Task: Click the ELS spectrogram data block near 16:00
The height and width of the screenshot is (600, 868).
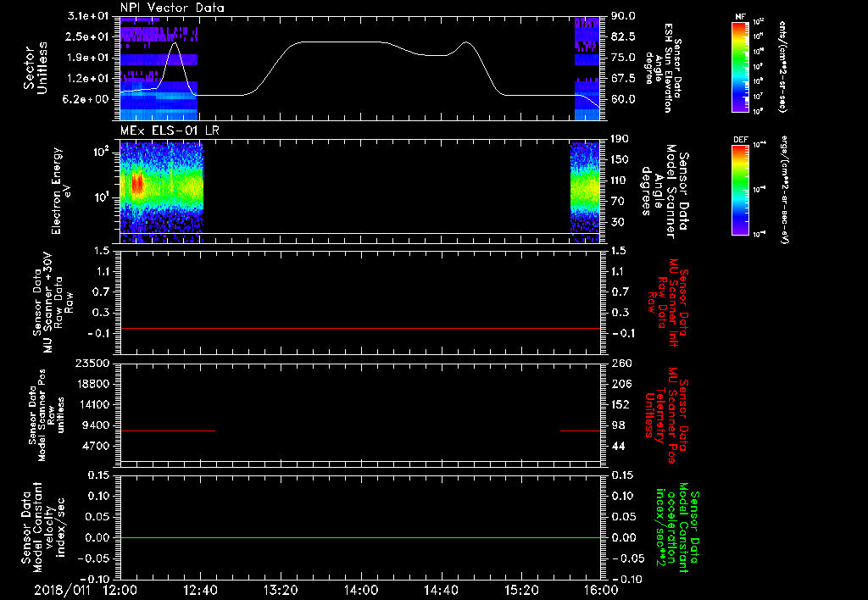Action: 585,192
